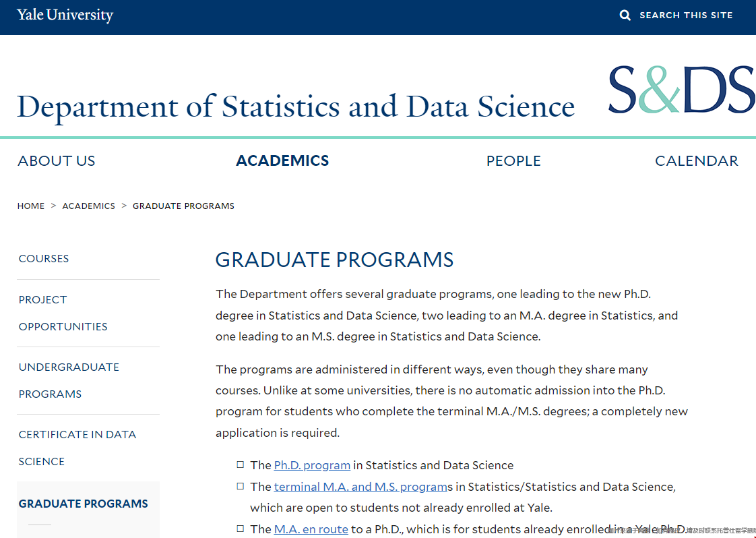Open the PEOPLE menu
The width and height of the screenshot is (756, 538).
tap(513, 160)
